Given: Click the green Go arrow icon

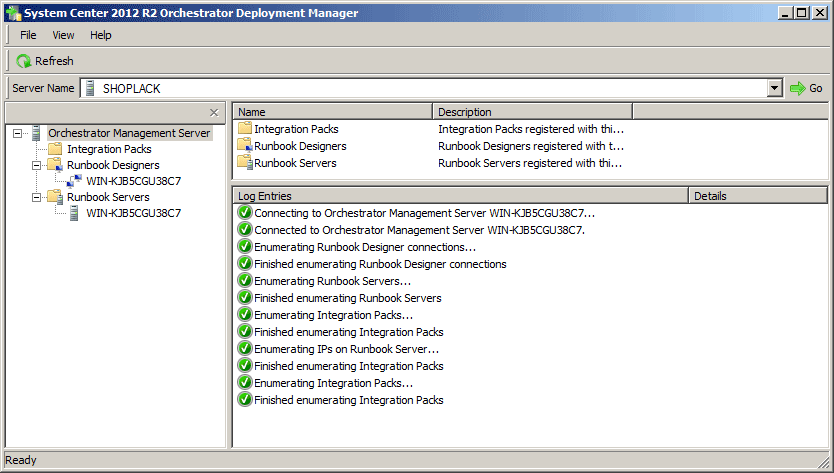Looking at the screenshot, I should [x=798, y=88].
